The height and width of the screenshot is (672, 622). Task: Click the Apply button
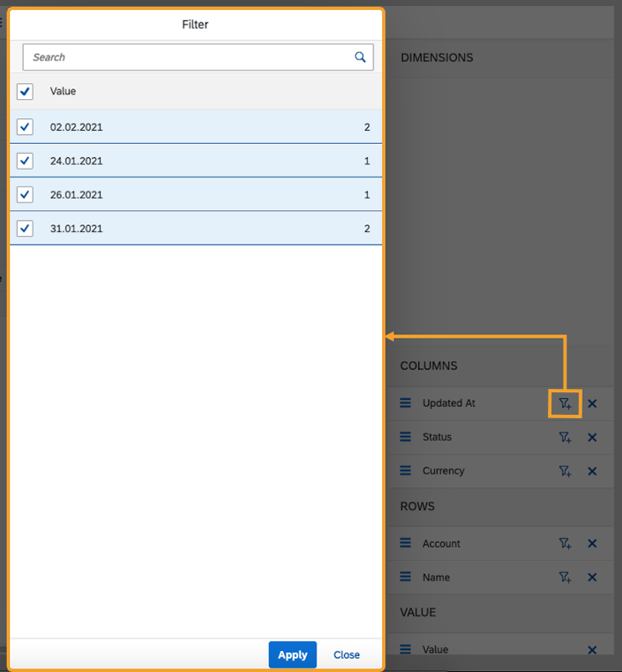click(x=292, y=655)
